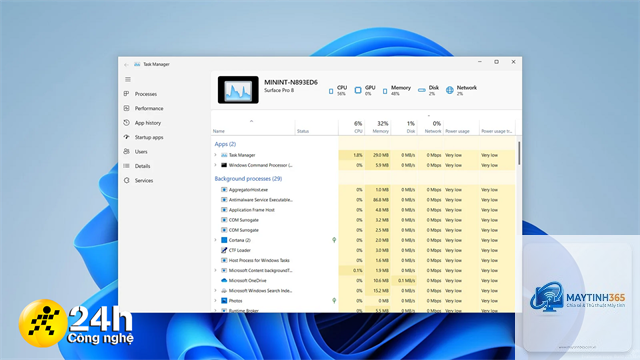Click the CTF Loader pen icon
The height and width of the screenshot is (360, 640).
coord(224,250)
